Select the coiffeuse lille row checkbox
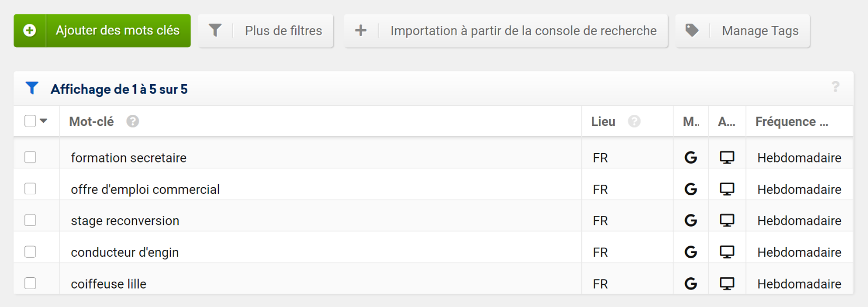 point(31,283)
